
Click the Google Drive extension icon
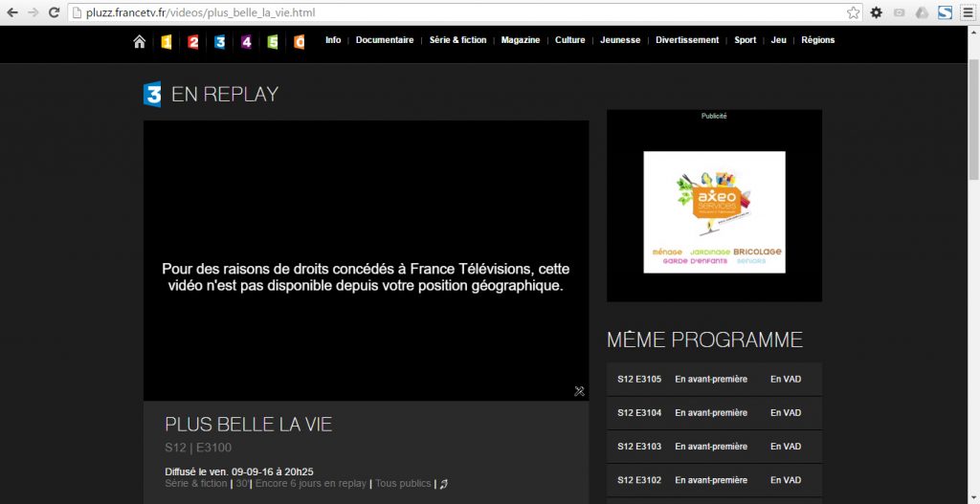click(x=922, y=12)
